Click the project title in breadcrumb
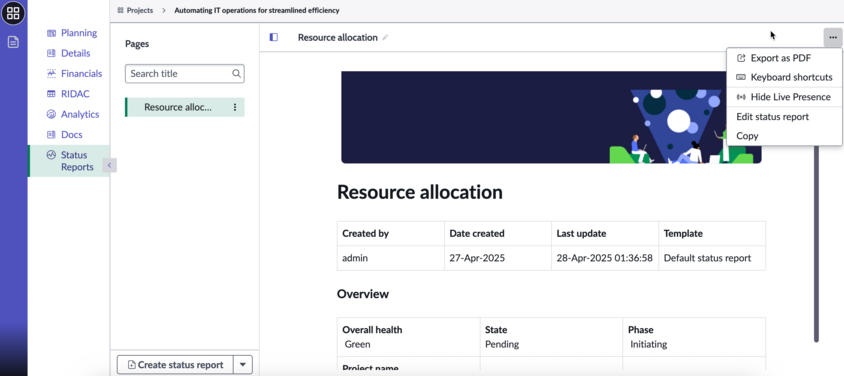This screenshot has height=376, width=844. pyautogui.click(x=257, y=10)
